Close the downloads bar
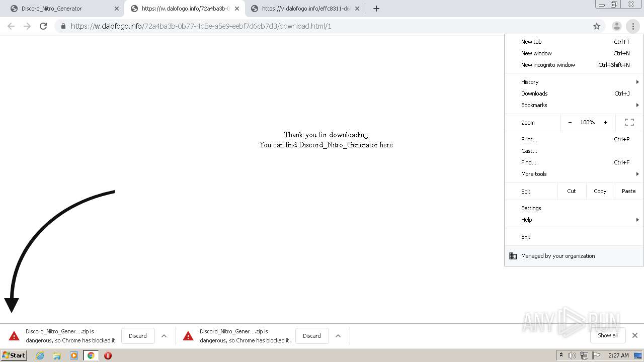 tap(635, 335)
